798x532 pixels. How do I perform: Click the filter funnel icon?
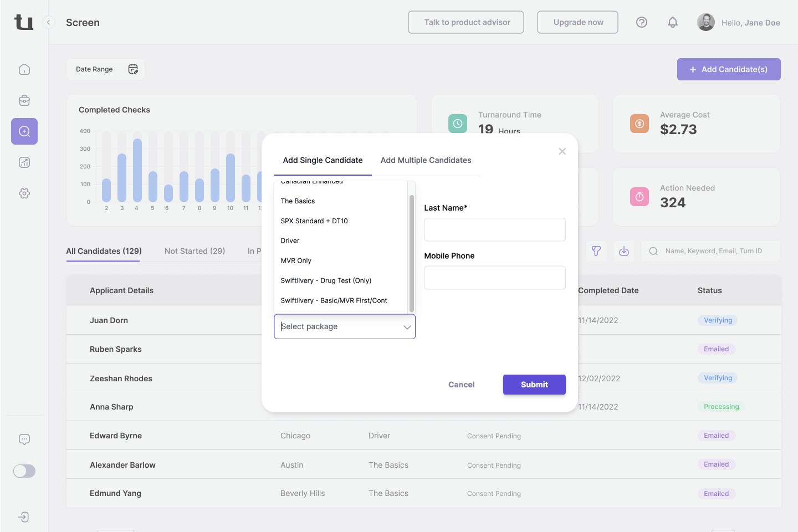coord(596,251)
